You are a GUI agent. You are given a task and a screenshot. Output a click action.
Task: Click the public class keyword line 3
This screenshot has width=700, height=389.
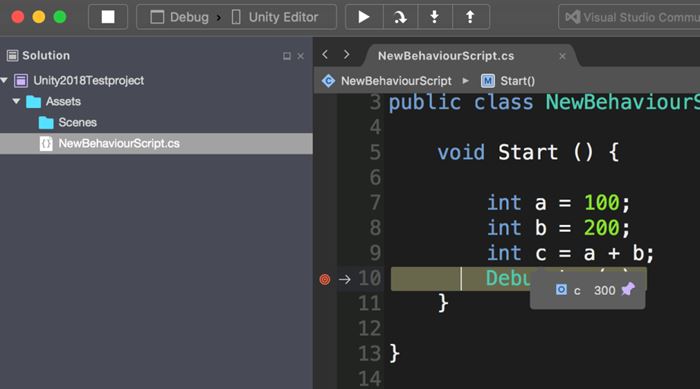pyautogui.click(x=461, y=102)
